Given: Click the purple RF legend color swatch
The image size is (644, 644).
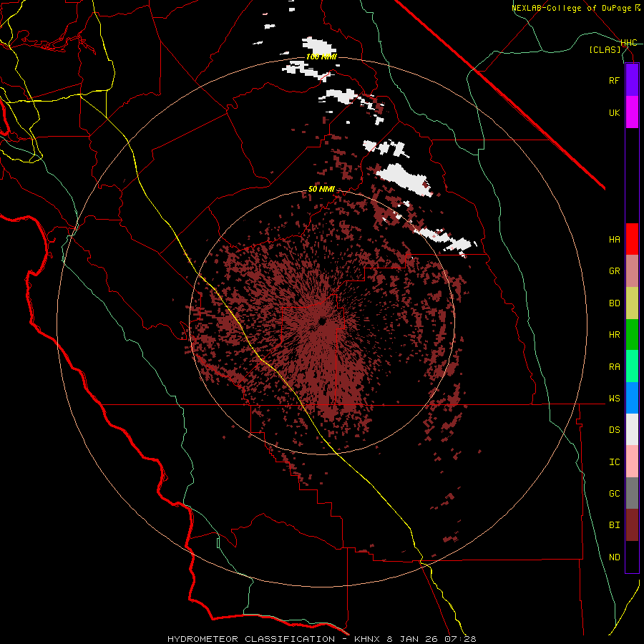Looking at the screenshot, I should [x=632, y=80].
